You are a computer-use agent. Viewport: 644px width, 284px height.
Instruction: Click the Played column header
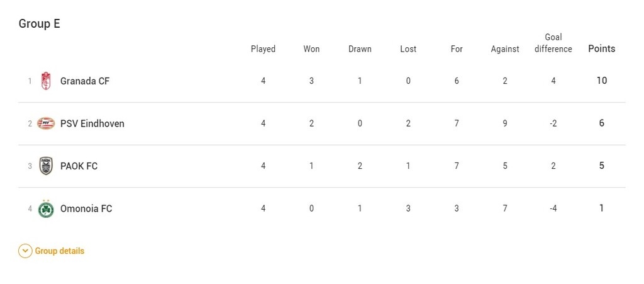click(263, 49)
